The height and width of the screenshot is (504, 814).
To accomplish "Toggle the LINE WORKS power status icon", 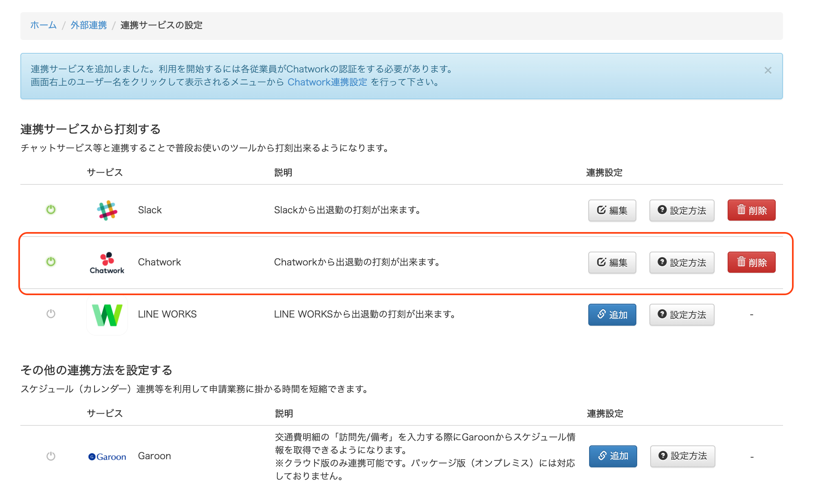I will 51,314.
